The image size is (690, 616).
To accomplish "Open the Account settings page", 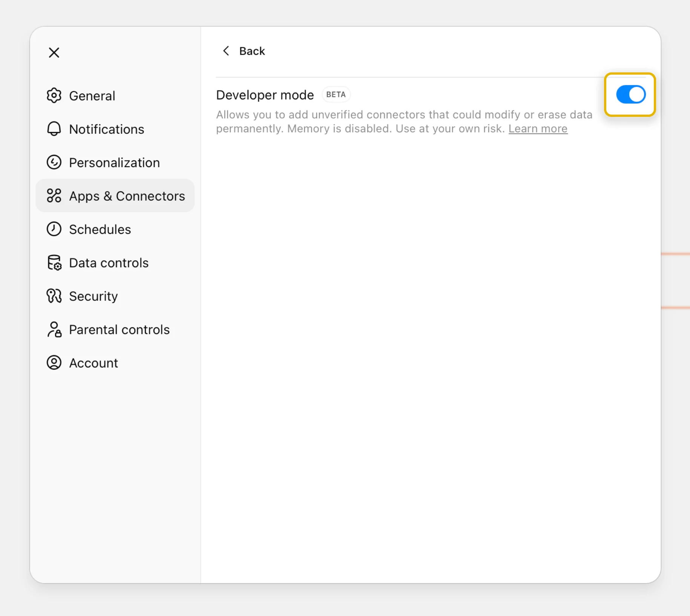I will tap(94, 363).
